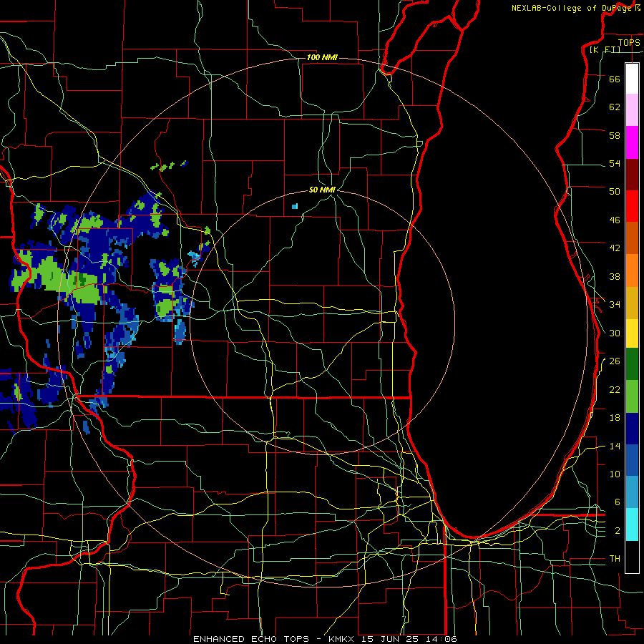Select the bright red legend swatch
Screen dimensions: 644x644
(632, 206)
